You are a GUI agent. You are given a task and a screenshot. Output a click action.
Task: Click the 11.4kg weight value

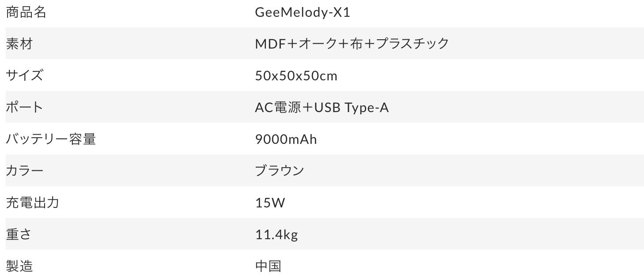click(x=277, y=235)
